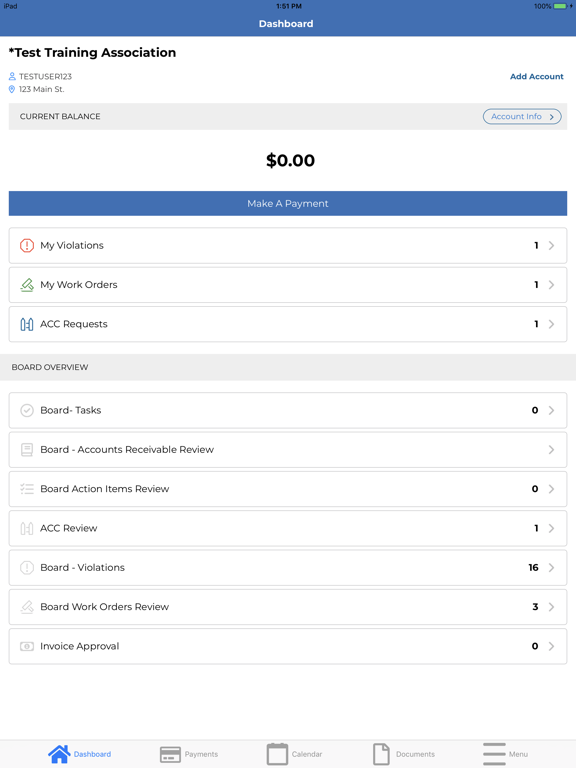Open the ACC Review label

[x=69, y=528]
